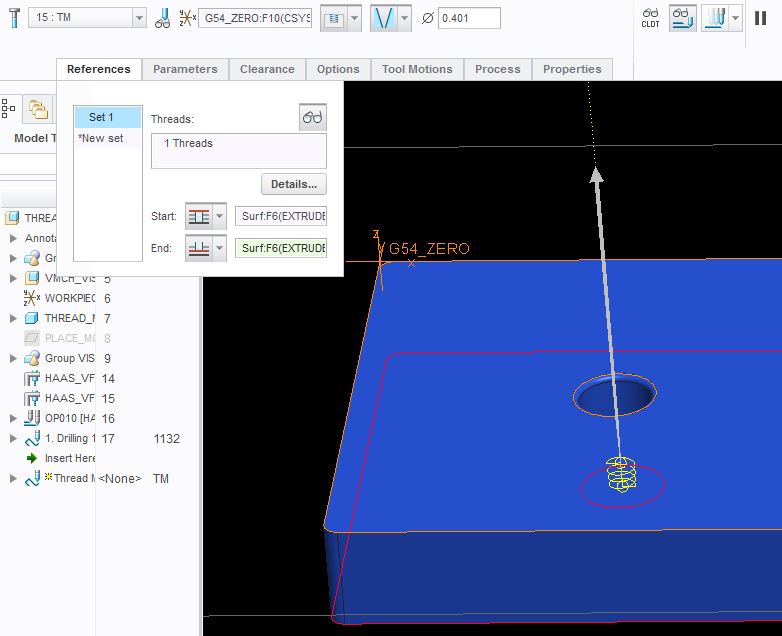Click the CLDT glasses icon
This screenshot has height=636, width=782.
[x=650, y=17]
